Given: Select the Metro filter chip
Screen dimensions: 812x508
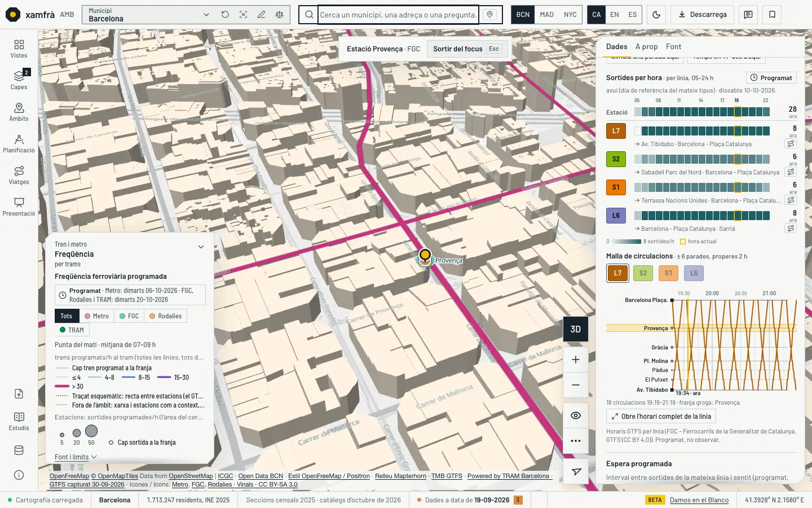Looking at the screenshot, I should 96,316.
